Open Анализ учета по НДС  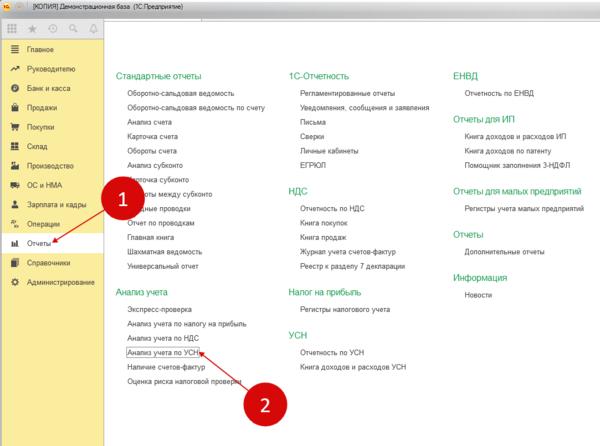point(163,338)
